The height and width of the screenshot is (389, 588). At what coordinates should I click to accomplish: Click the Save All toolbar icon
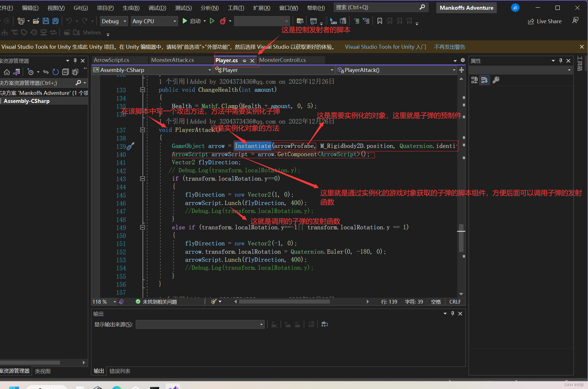coord(55,21)
